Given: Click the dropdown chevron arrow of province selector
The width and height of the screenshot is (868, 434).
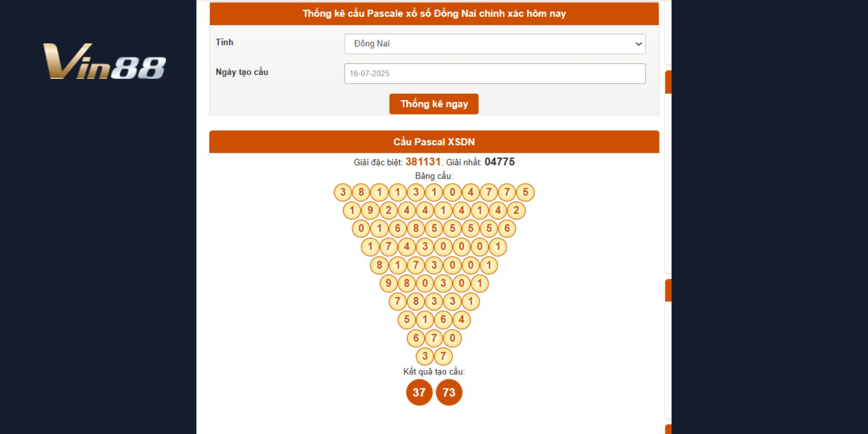Looking at the screenshot, I should (x=638, y=44).
